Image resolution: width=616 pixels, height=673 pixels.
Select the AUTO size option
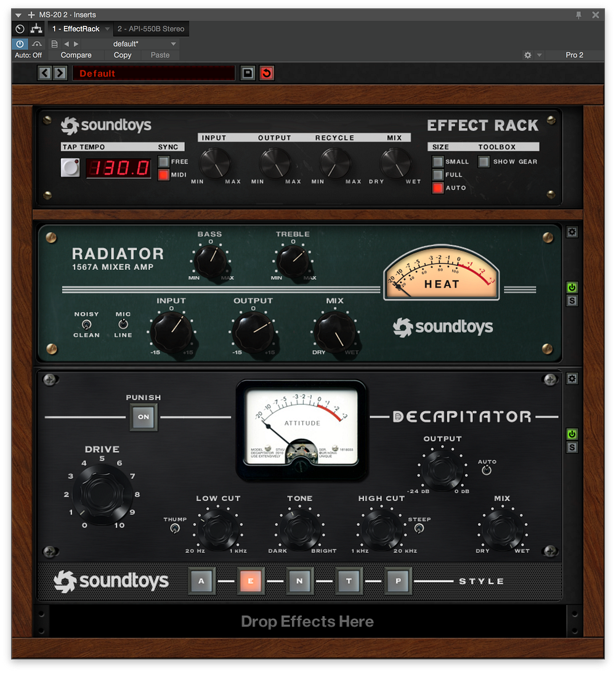(x=437, y=188)
